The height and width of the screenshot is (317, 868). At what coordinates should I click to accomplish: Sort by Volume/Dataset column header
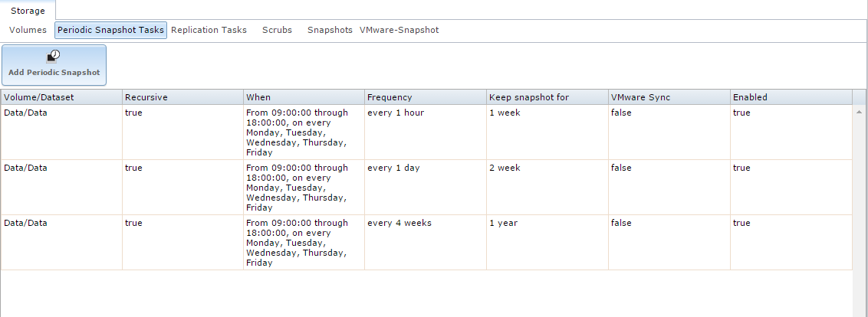[x=61, y=97]
